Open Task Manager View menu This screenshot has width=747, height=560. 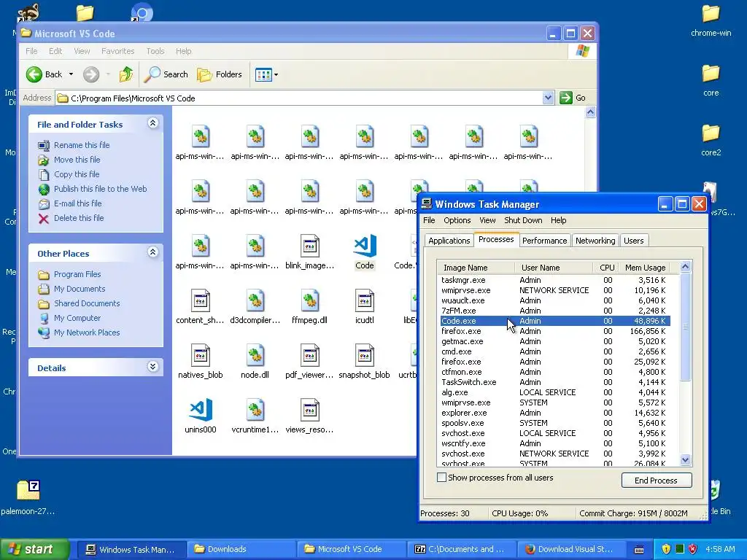point(487,220)
